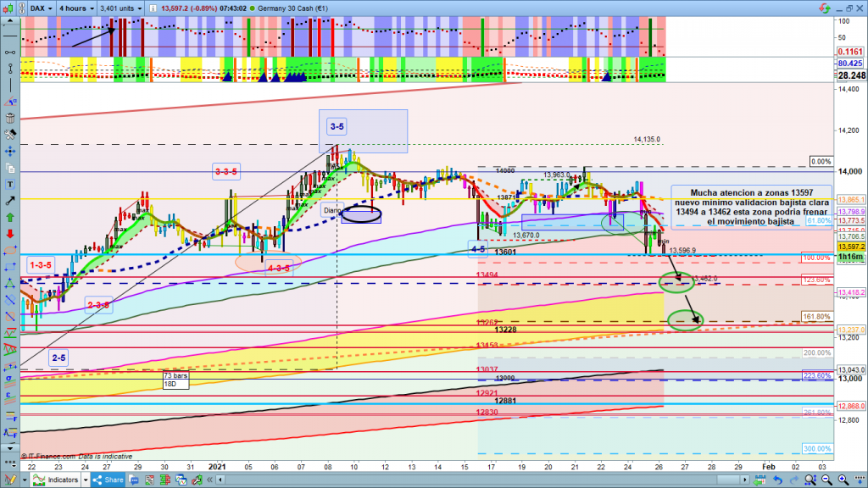Select the text annotation tool

pyautogui.click(x=9, y=186)
